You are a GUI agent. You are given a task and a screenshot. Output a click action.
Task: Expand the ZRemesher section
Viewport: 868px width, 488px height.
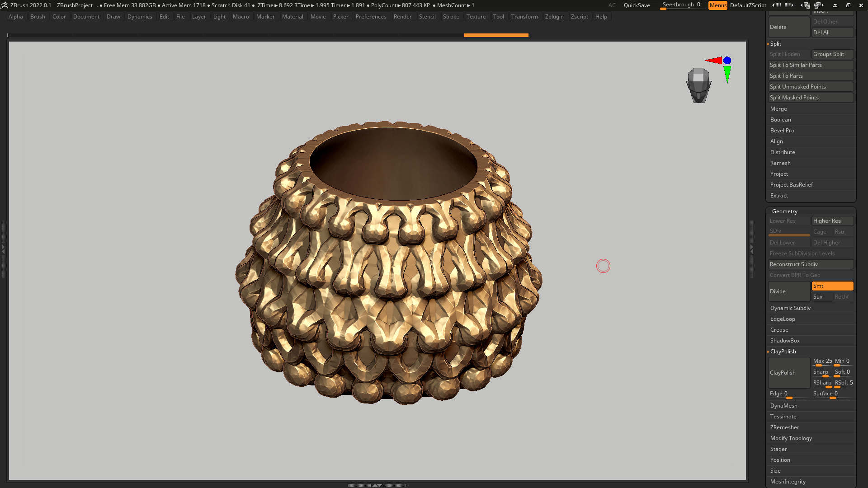pos(784,427)
